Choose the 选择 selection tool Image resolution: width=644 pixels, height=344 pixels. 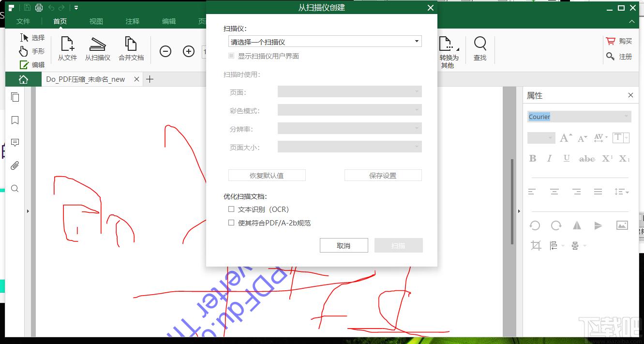coord(32,37)
